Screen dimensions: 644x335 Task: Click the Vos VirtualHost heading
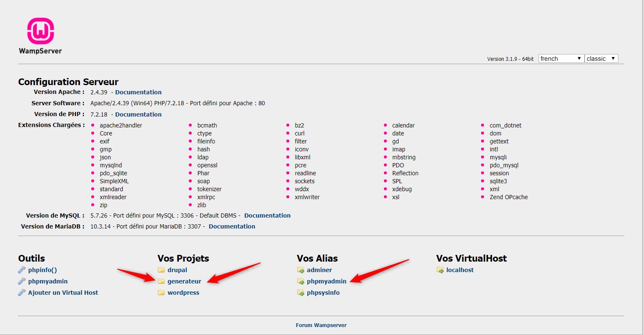point(471,258)
